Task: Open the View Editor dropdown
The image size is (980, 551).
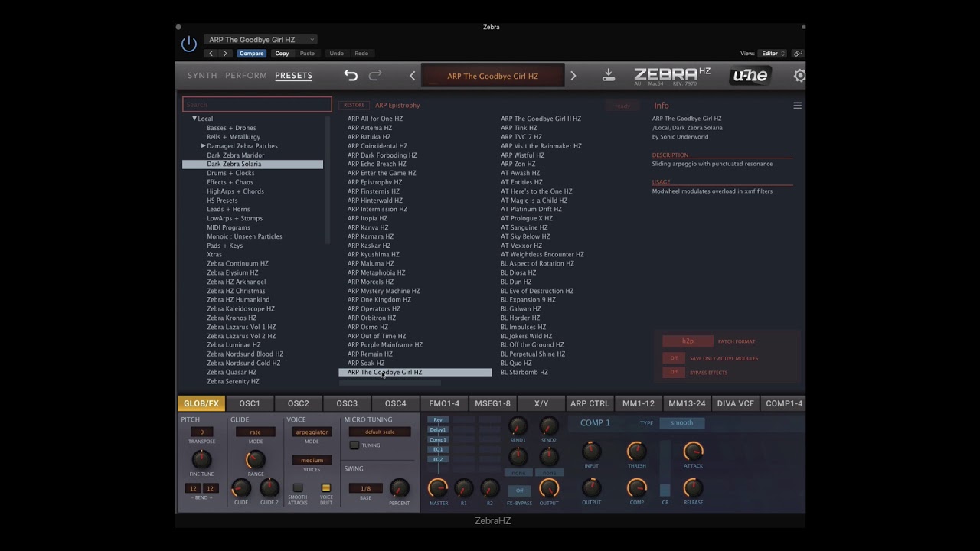Action: tap(773, 54)
